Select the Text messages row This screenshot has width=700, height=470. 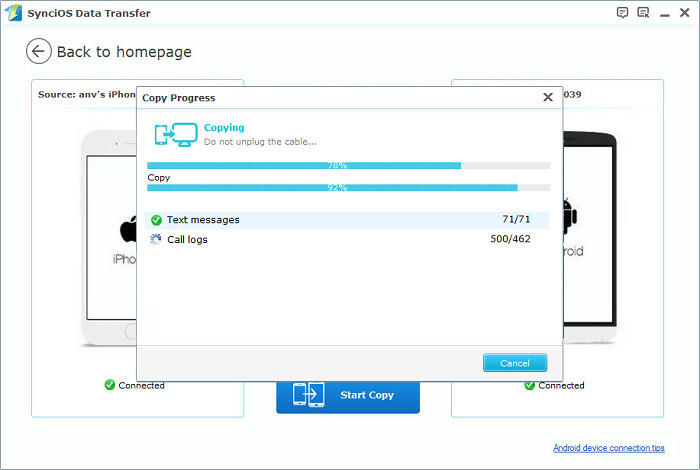[348, 220]
